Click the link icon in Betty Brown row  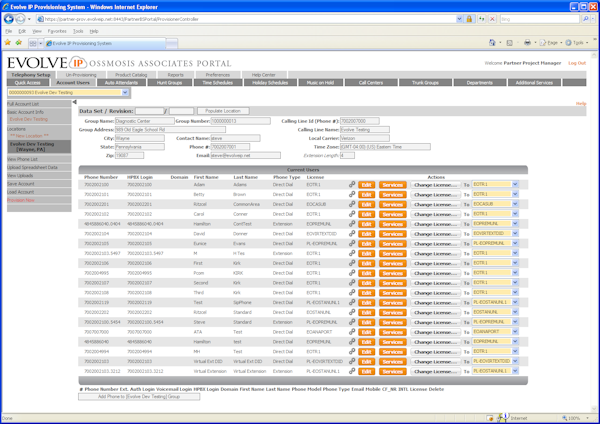[352, 194]
